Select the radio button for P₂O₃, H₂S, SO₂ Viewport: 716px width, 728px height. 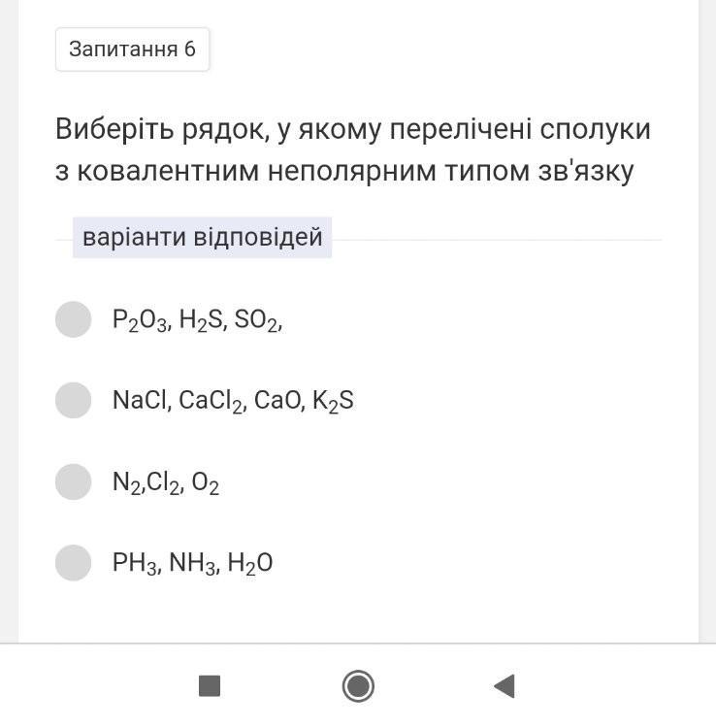tap(73, 319)
